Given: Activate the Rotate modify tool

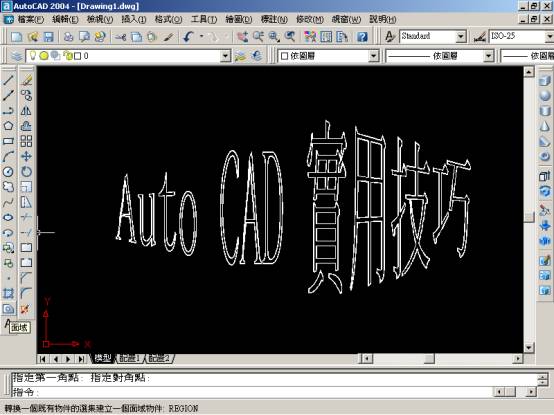Looking at the screenshot, I should point(26,172).
